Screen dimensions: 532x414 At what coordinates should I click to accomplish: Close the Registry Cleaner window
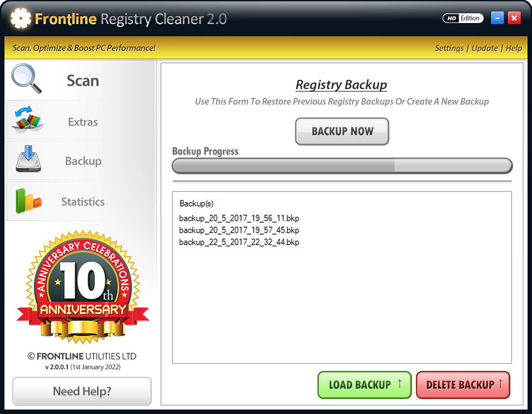514,18
